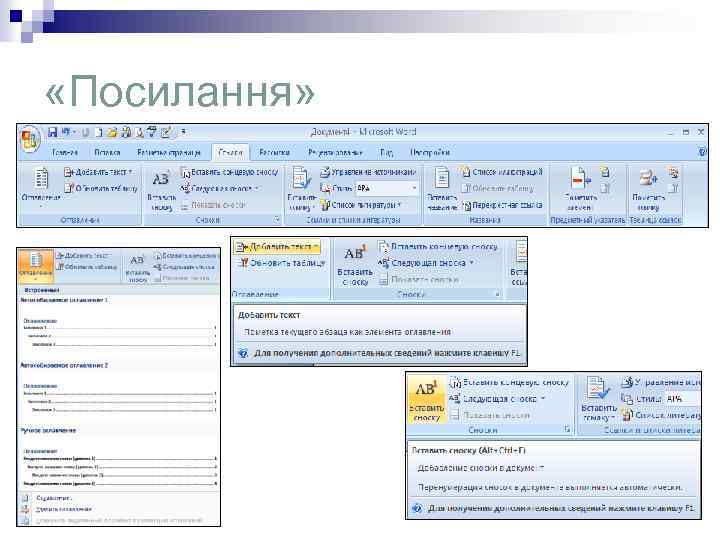Click Список иллюстраций in the full ribbon
Viewport: 720px width, 540px height.
click(502, 172)
